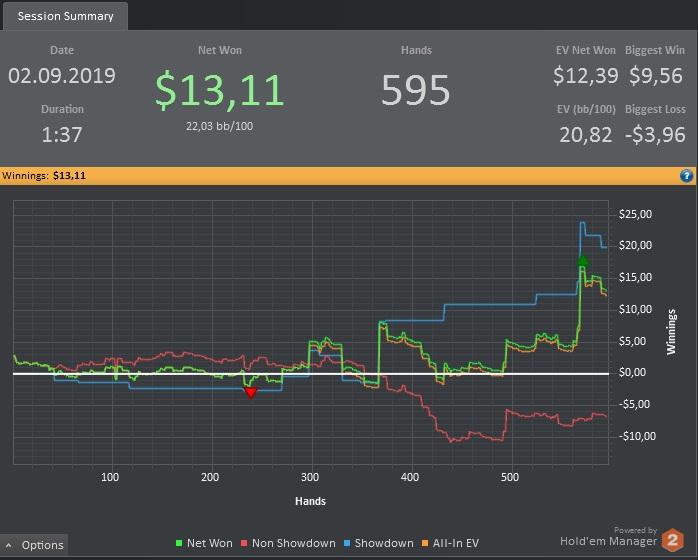Image resolution: width=698 pixels, height=560 pixels.
Task: Click the 400 hands axis label
Action: pos(410,477)
